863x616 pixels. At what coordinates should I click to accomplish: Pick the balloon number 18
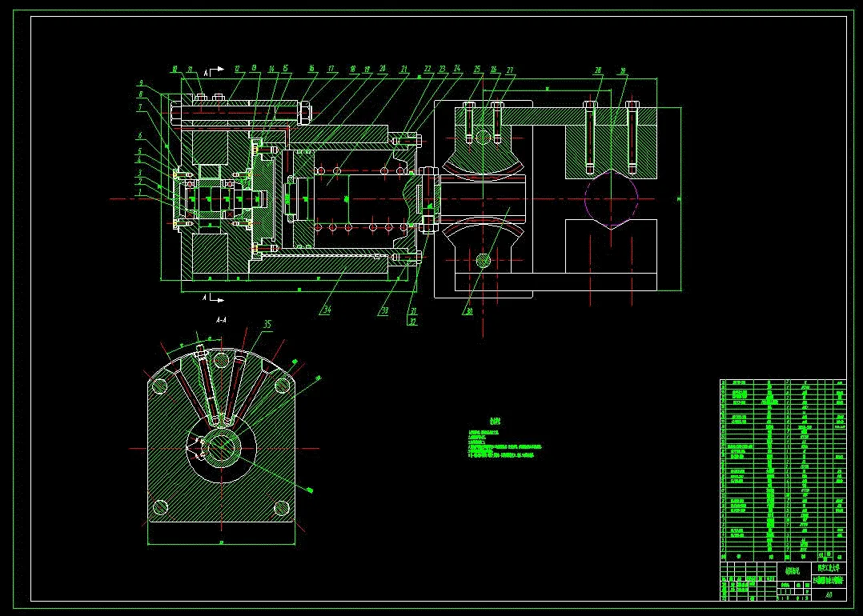[353, 70]
